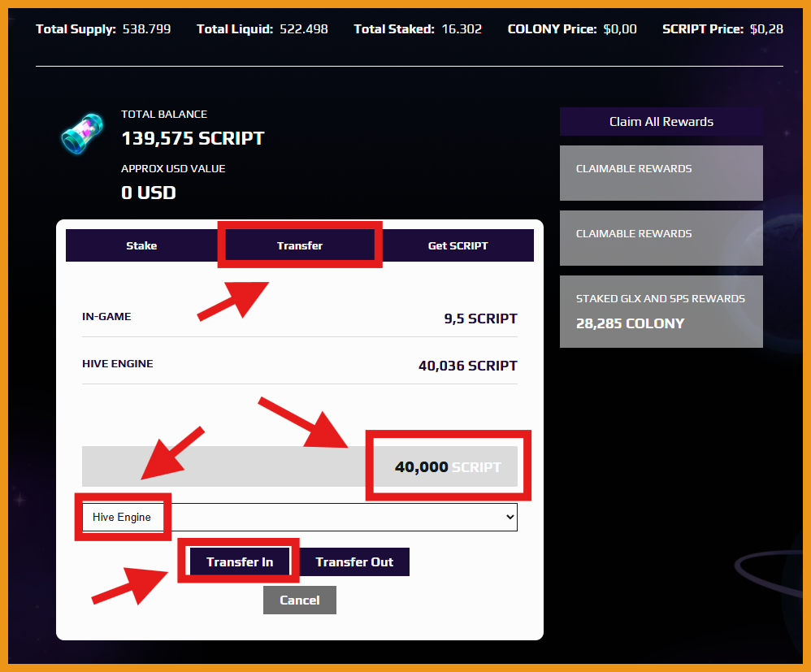
Task: Open the Hive Engine source dropdown
Action: 300,518
